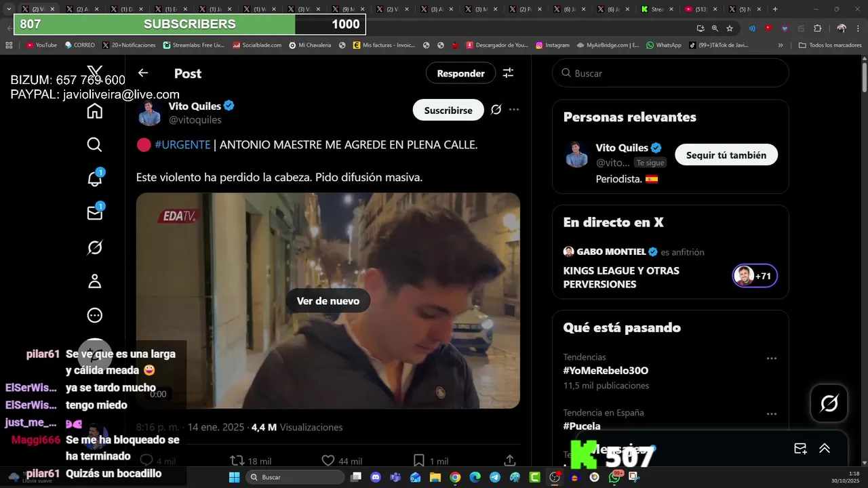Click the Grok icon beside Suscribirse
The height and width of the screenshot is (488, 868).
[x=496, y=110]
